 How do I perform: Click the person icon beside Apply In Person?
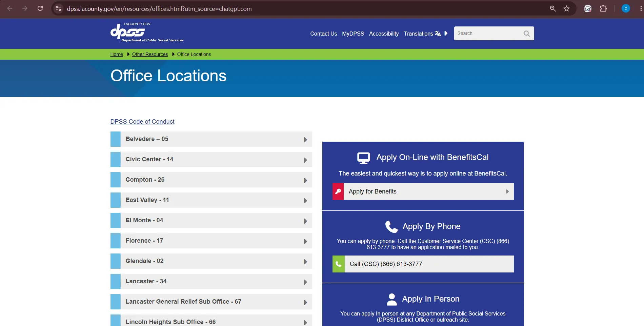click(x=391, y=299)
